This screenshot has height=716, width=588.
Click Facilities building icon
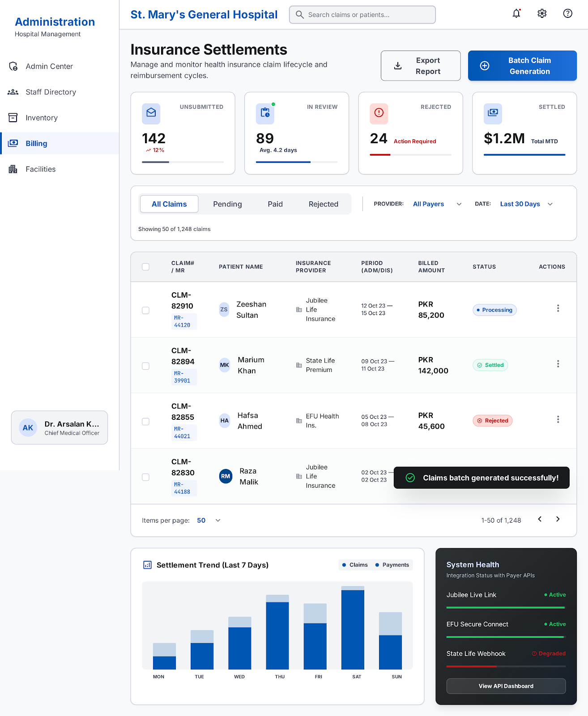click(x=13, y=169)
